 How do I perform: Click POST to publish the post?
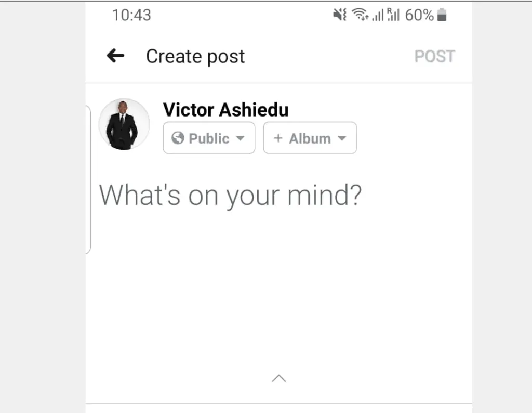click(x=435, y=56)
